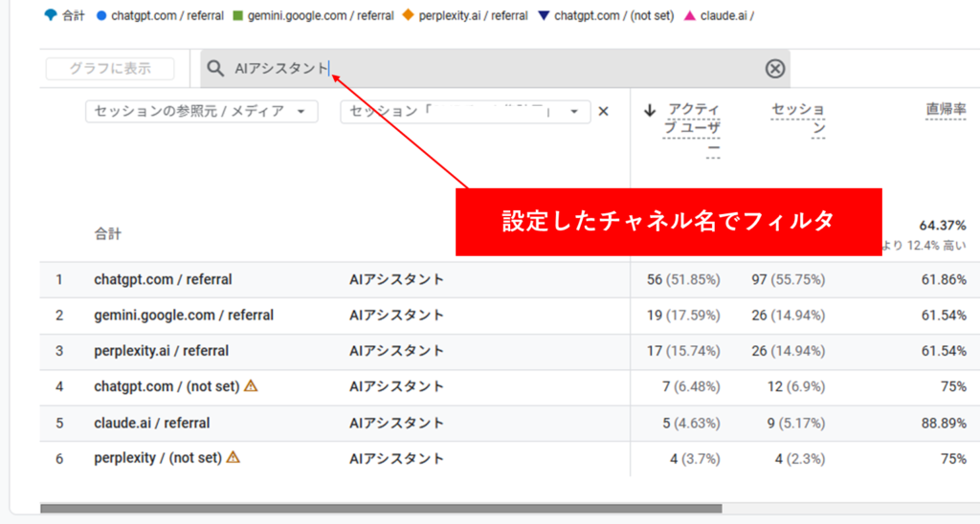Click the 直帰率 column header
Screen dimensions: 980x524
[945, 110]
